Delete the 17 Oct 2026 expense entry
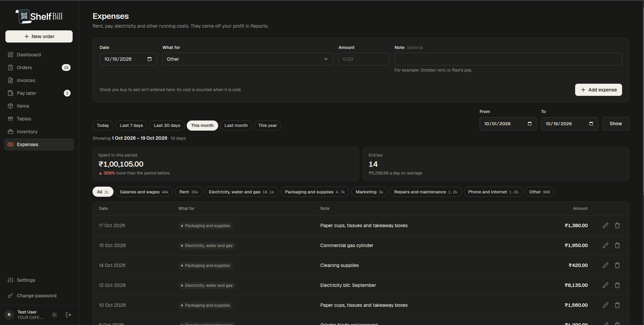Image resolution: width=644 pixels, height=325 pixels. click(617, 225)
